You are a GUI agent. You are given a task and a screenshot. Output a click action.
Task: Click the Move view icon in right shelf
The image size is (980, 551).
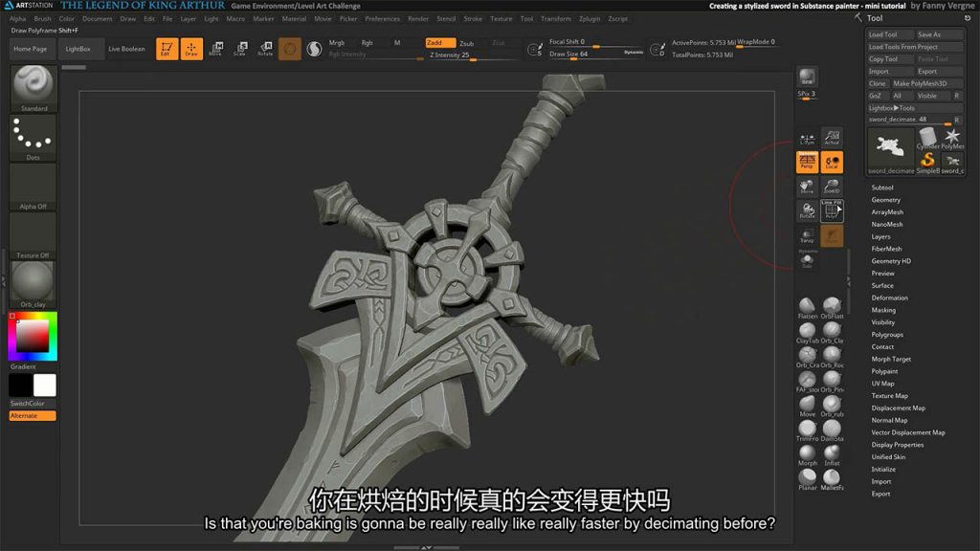pos(807,187)
